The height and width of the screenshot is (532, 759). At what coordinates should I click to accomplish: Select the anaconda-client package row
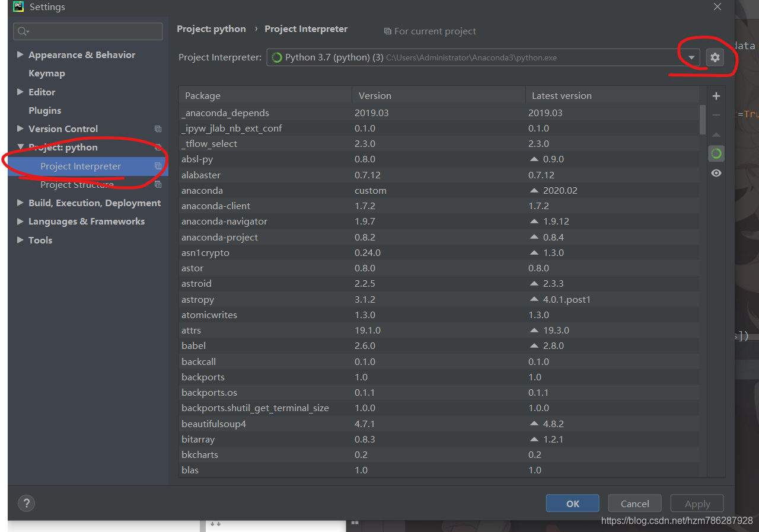pyautogui.click(x=439, y=206)
